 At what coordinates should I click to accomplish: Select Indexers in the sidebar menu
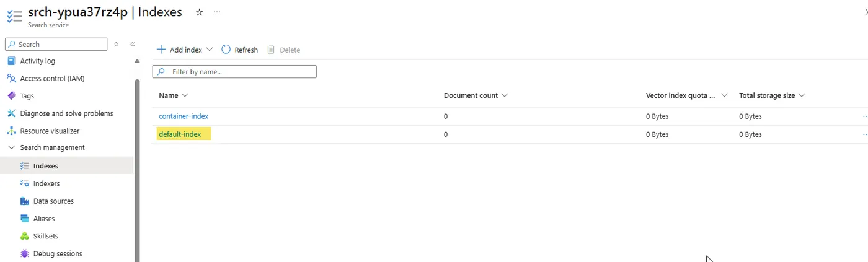(46, 183)
